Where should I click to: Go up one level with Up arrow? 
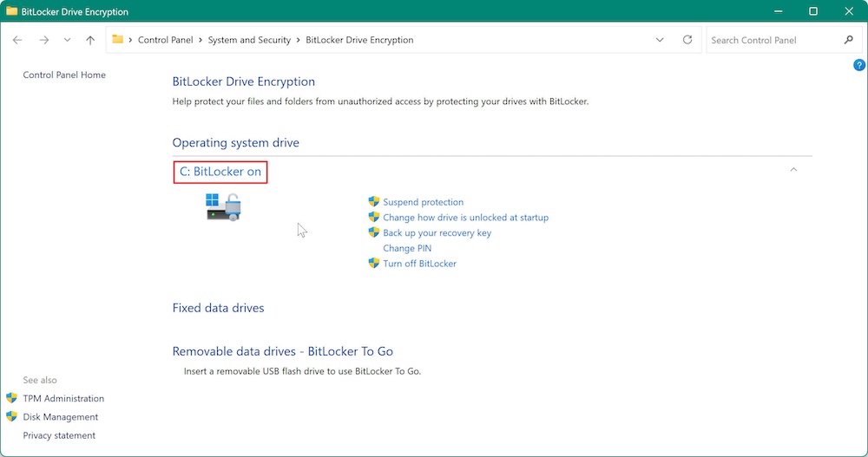point(90,40)
